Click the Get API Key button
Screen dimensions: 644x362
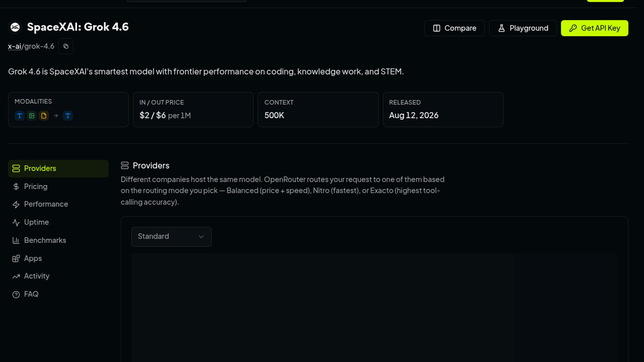coord(594,28)
